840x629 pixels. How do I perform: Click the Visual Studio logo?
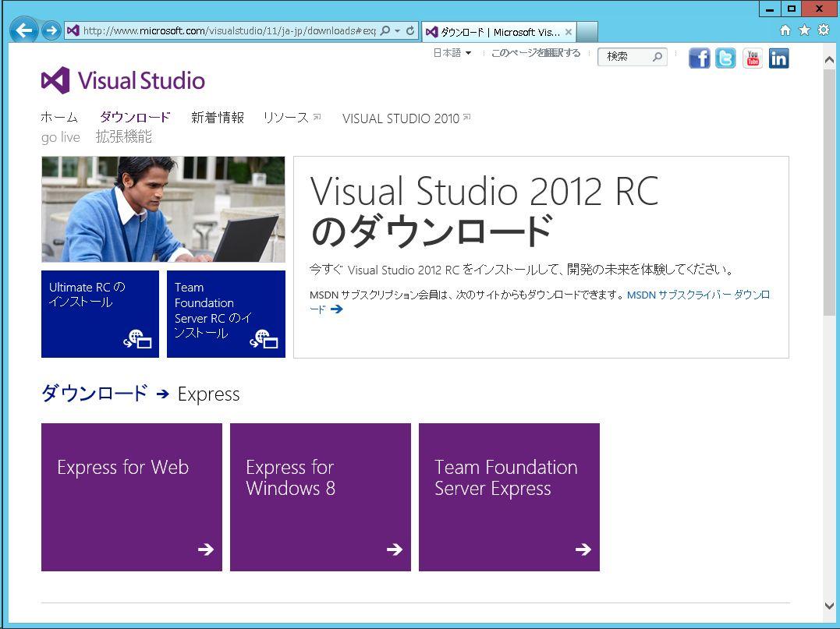click(123, 80)
